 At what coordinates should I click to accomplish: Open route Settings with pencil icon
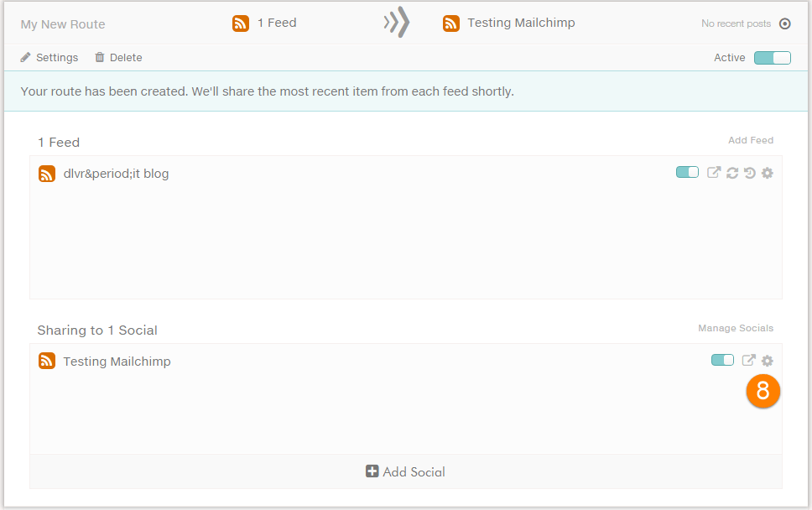tap(49, 58)
